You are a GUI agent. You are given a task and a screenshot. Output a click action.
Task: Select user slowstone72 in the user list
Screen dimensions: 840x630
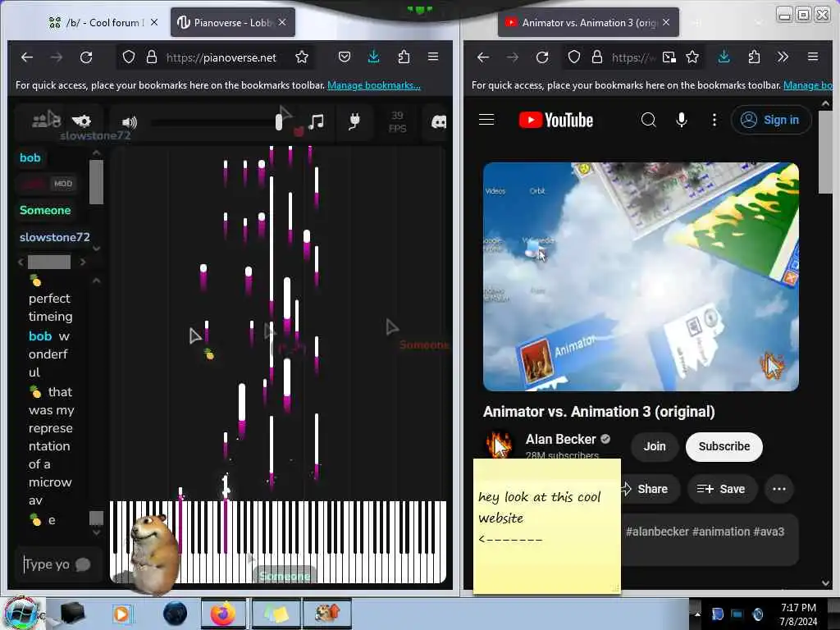(x=55, y=237)
